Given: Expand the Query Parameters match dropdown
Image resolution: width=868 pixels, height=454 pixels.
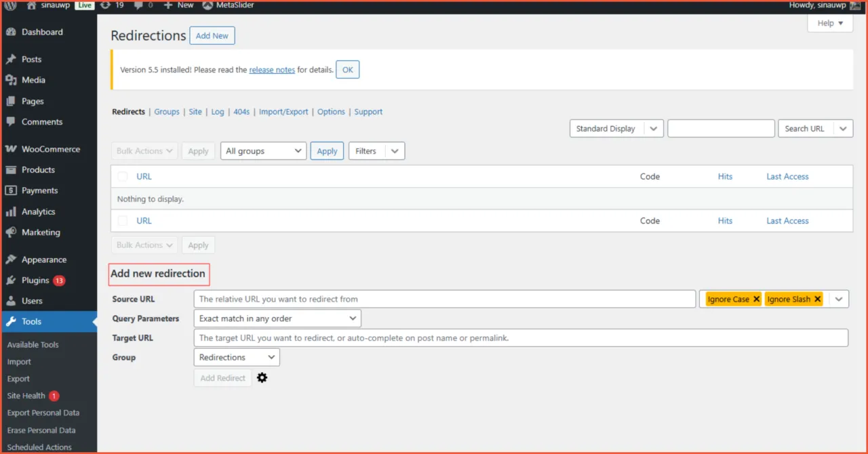Looking at the screenshot, I should point(277,318).
